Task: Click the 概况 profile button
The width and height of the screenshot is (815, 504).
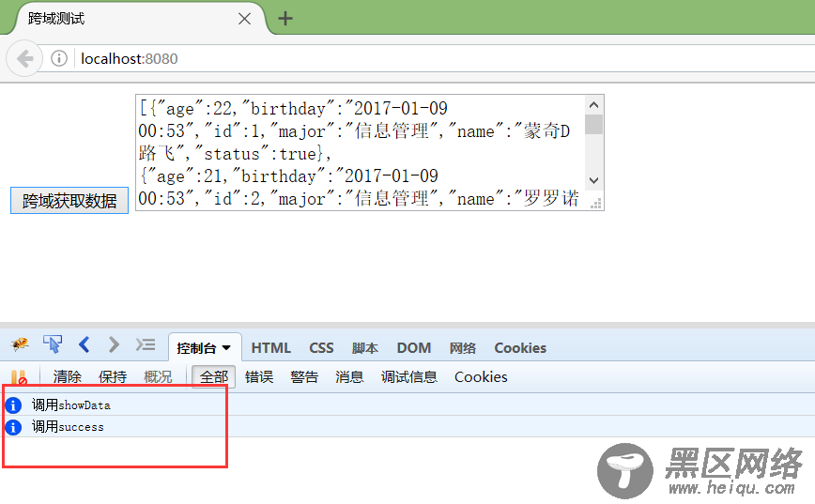Action: click(x=158, y=376)
